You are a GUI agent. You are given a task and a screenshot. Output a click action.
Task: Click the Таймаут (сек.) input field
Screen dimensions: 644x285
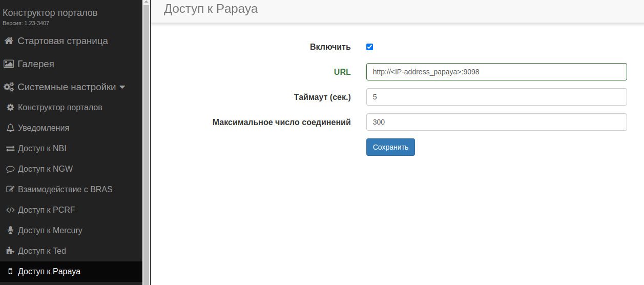point(496,97)
